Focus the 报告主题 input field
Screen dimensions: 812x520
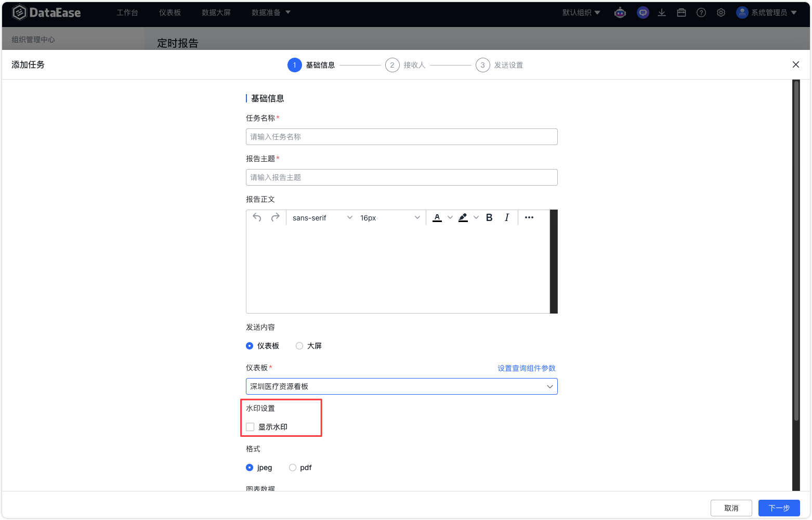coord(402,177)
